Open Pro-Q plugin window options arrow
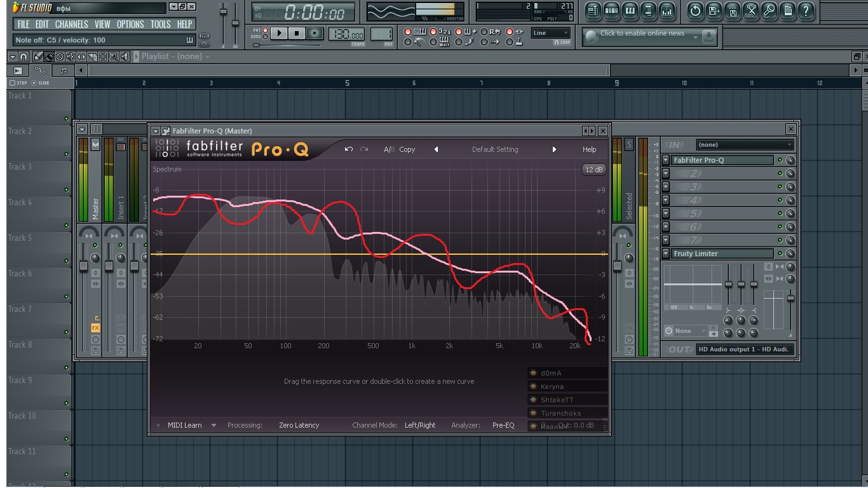Screen dimensions: 868x488 point(156,131)
